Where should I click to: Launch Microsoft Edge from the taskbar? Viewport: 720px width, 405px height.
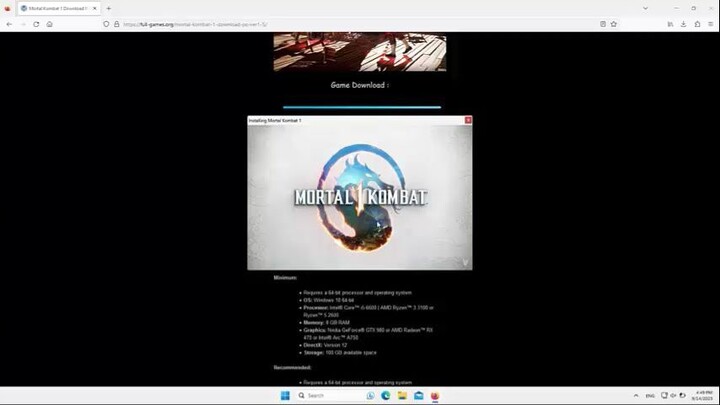(386, 395)
